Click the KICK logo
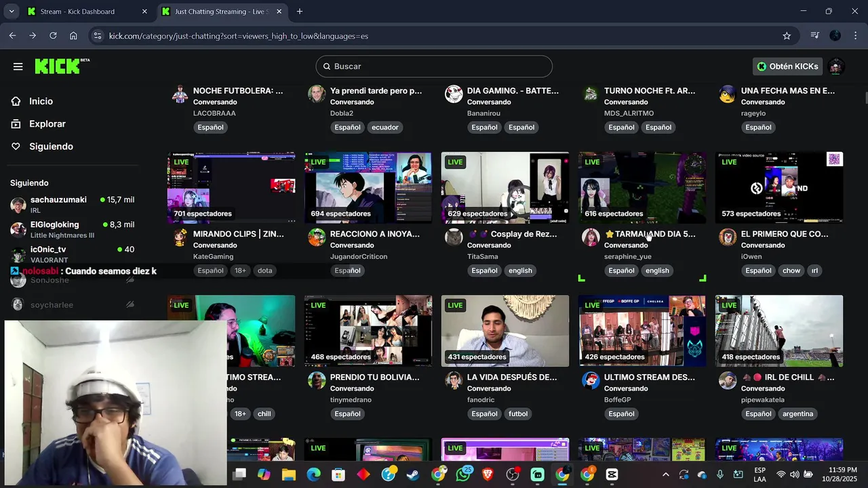This screenshot has width=868, height=488. click(62, 66)
